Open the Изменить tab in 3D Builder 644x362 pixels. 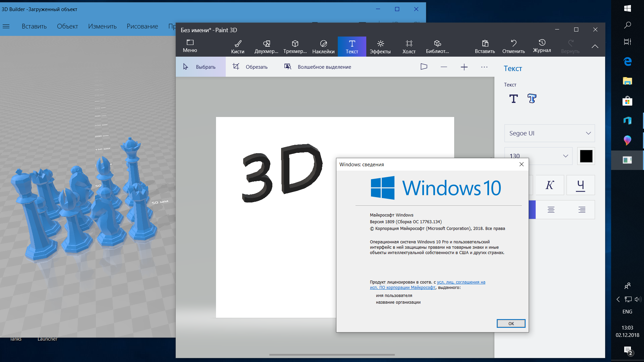[102, 26]
